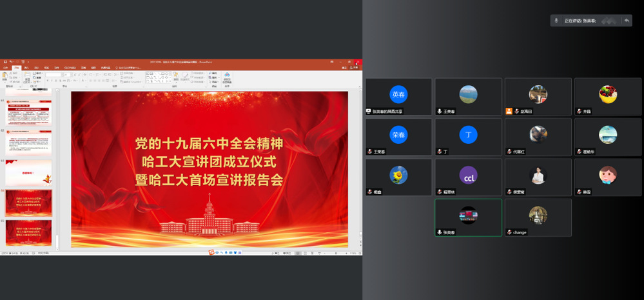This screenshot has width=644, height=300.
Task: Click the New Slide icon in the ribbon
Action: [x=28, y=75]
